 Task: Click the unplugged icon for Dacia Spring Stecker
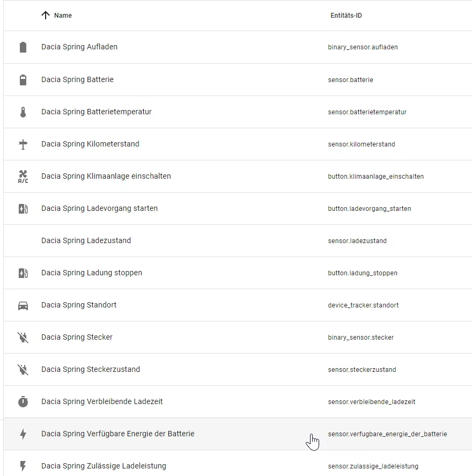point(23,338)
